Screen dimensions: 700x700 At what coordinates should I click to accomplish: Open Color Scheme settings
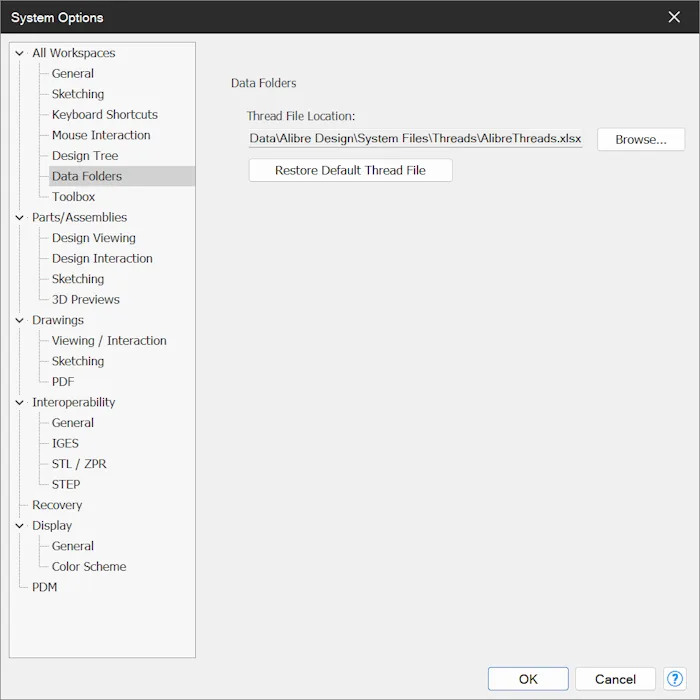(89, 566)
